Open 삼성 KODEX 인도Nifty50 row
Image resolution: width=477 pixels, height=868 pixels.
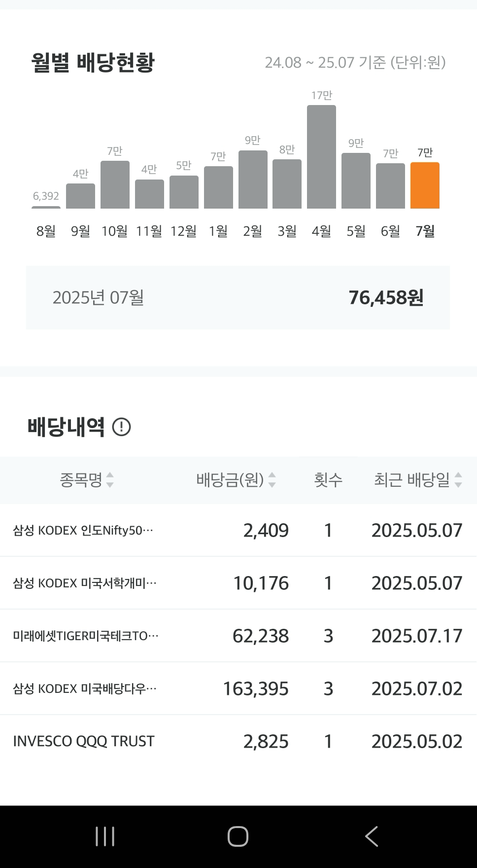click(x=238, y=530)
